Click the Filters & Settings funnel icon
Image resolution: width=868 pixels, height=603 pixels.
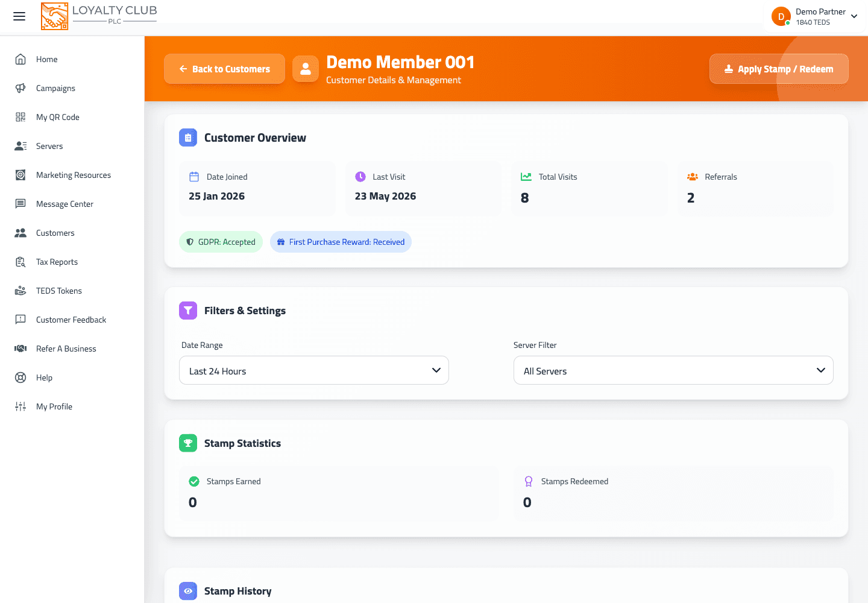coord(188,311)
